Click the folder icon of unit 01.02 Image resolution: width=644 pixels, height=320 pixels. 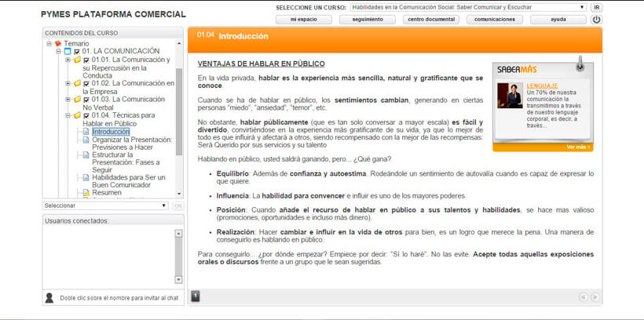click(77, 84)
